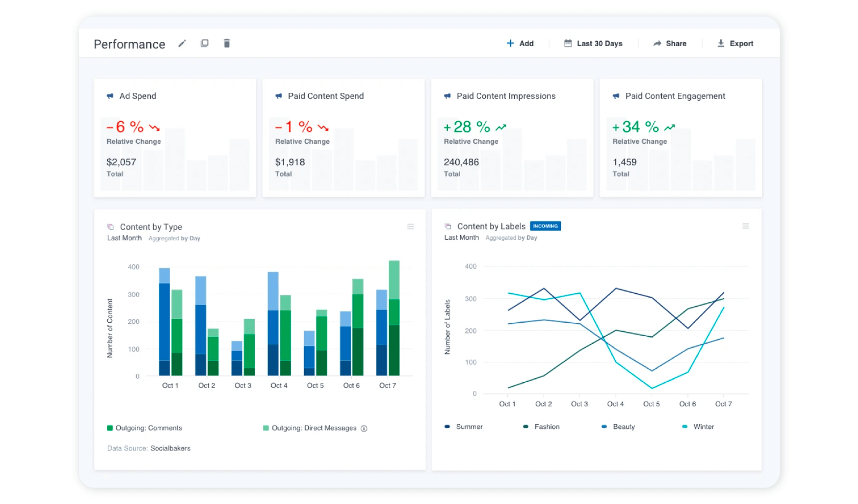This screenshot has width=858, height=504.
Task: Click the pencil icon to rename Performance dashboard
Action: point(182,43)
